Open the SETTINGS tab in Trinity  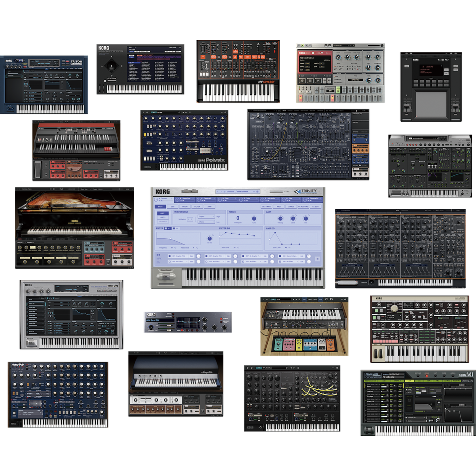[266, 207]
